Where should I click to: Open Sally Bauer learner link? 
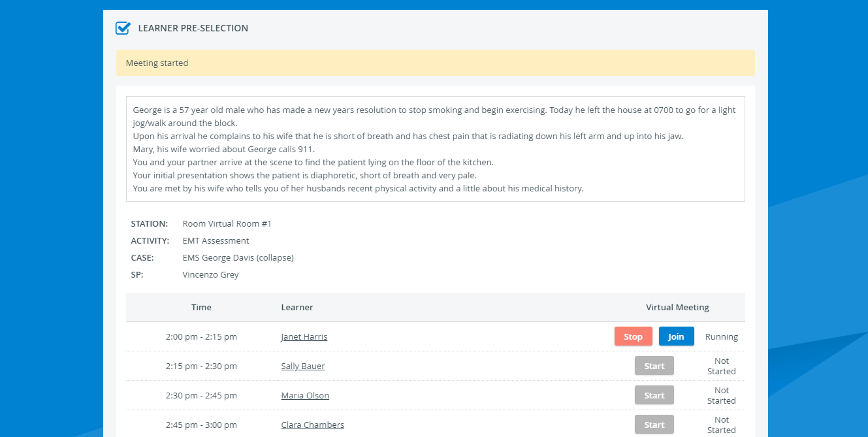(302, 366)
